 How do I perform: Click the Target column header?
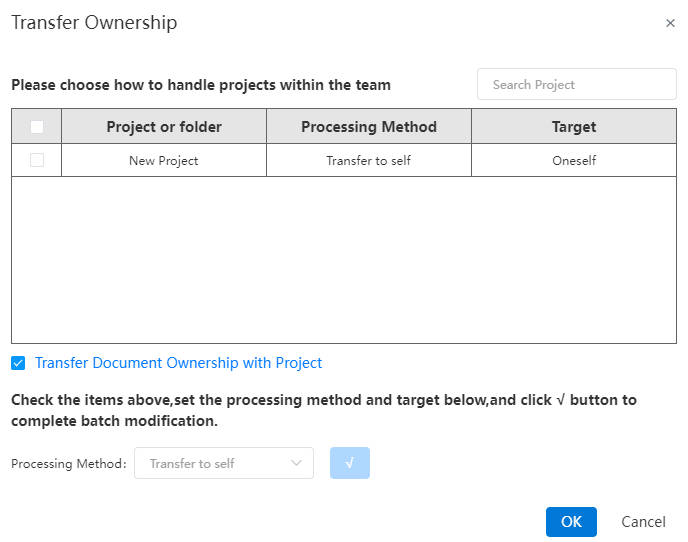tap(574, 127)
